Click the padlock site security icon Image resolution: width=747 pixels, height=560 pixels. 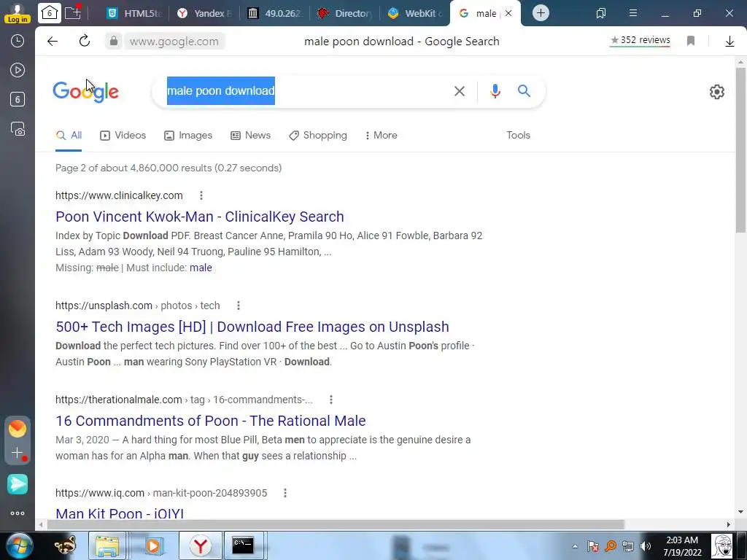tap(113, 42)
